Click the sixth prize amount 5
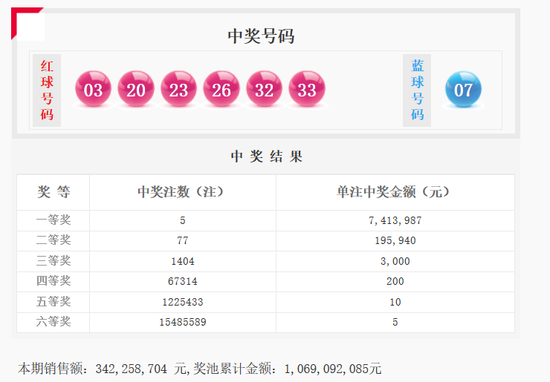Screen dimensions: 550x382 click(x=395, y=322)
